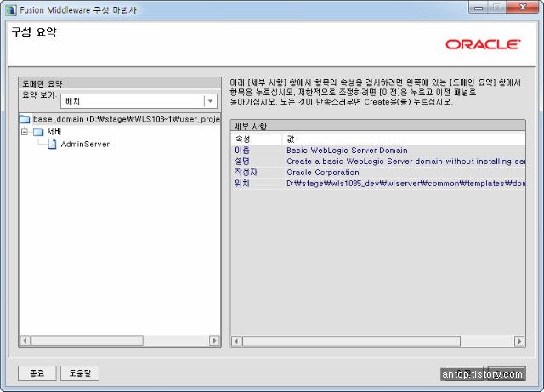544x392 pixels.
Task: Click the 'Oracle Corporation' value
Action: click(x=323, y=173)
